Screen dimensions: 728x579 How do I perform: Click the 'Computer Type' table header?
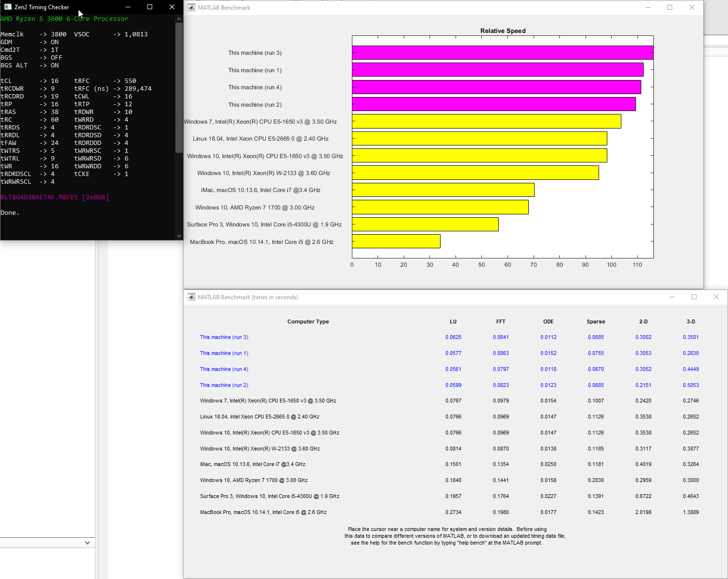pos(308,322)
